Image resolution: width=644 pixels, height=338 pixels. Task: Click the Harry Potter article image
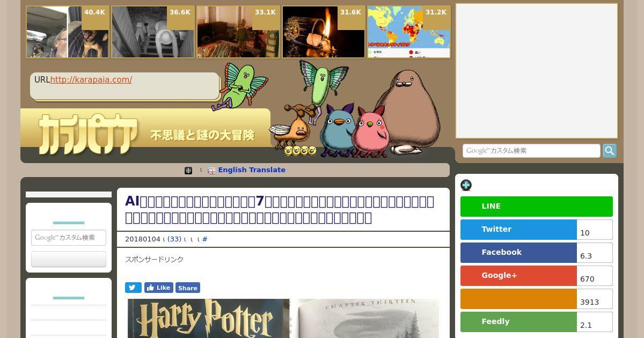(283, 318)
